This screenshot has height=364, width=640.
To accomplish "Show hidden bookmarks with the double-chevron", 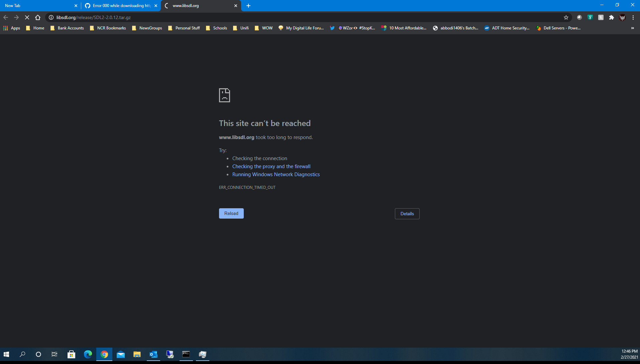I will [632, 28].
